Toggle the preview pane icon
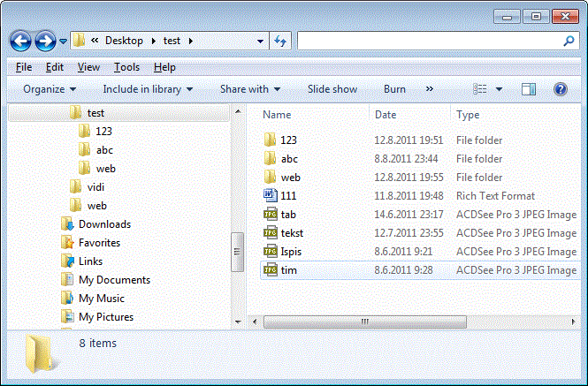Image resolution: width=588 pixels, height=386 pixels. click(529, 89)
